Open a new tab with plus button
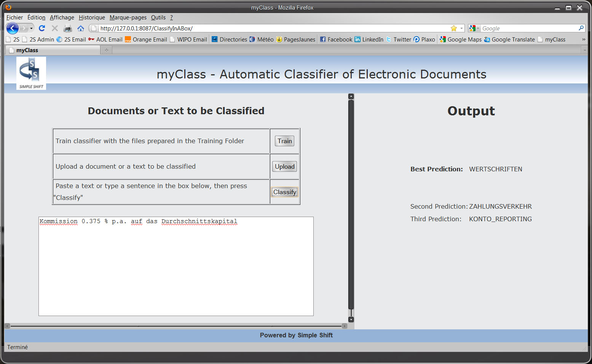The image size is (592, 364). [107, 50]
